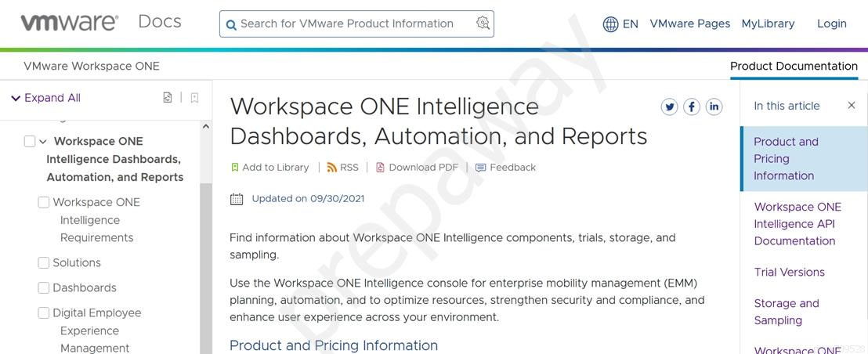Click the bookmark icon beside Expand All
The height and width of the screenshot is (354, 868).
coord(194,98)
